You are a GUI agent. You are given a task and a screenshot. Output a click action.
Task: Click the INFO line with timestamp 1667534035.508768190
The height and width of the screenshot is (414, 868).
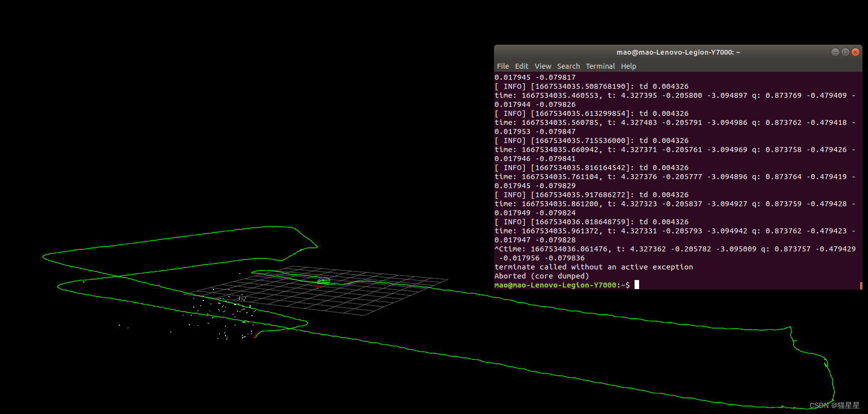591,86
